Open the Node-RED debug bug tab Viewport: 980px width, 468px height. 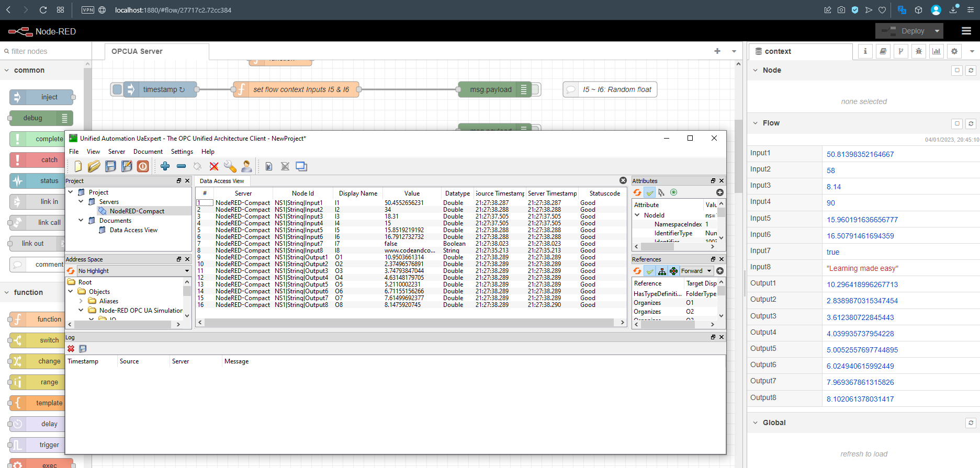click(x=918, y=51)
